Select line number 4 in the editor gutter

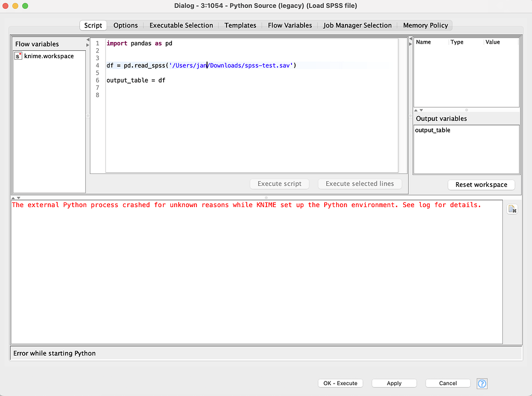click(97, 65)
